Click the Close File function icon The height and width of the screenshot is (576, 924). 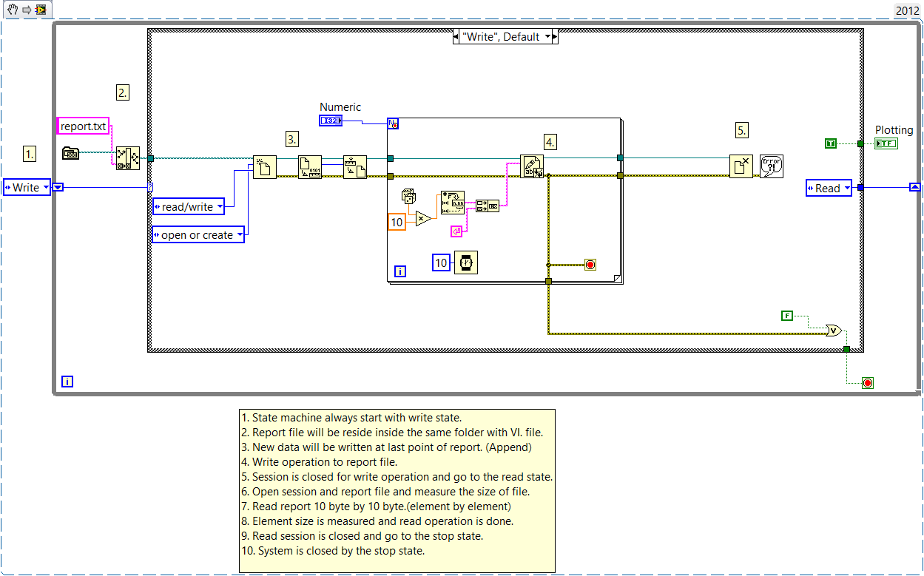[x=742, y=166]
